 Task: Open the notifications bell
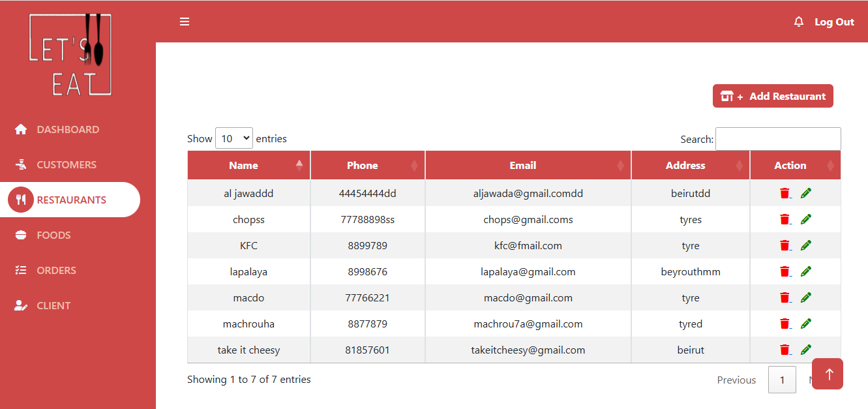tap(798, 22)
